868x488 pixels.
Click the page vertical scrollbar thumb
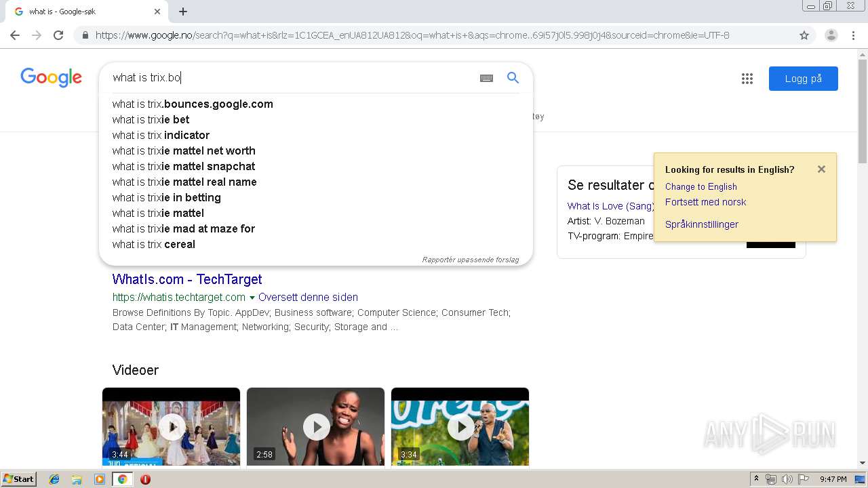click(x=863, y=112)
